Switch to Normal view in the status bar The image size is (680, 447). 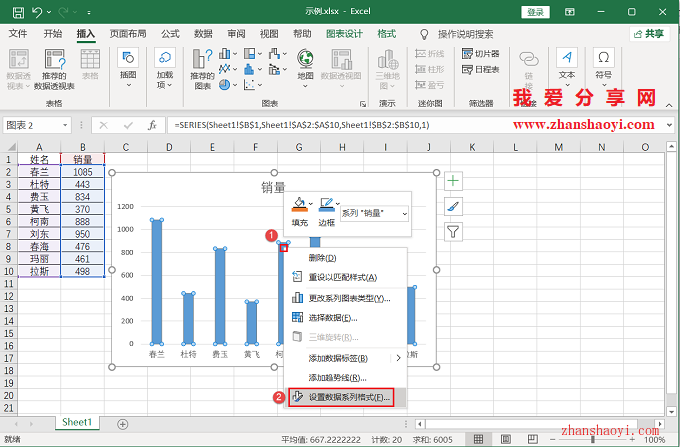478,439
